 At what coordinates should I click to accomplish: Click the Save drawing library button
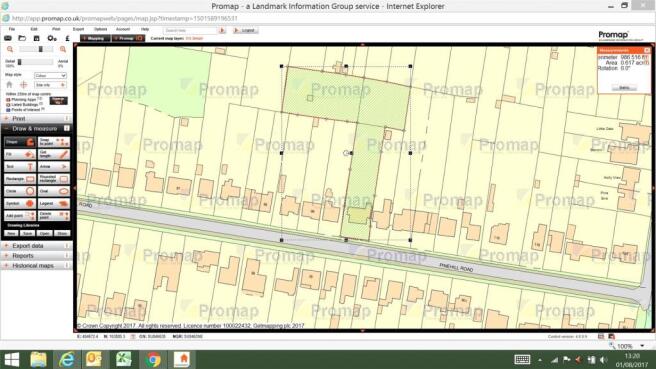point(28,233)
